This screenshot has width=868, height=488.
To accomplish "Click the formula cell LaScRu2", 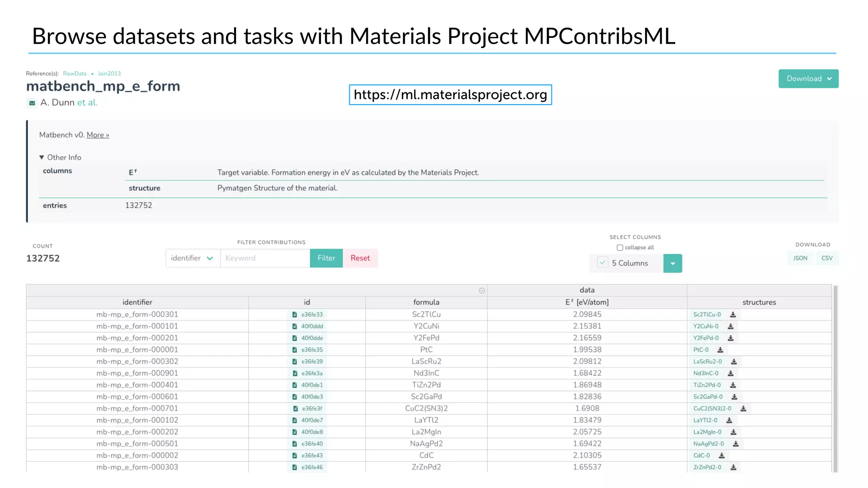I will point(426,362).
